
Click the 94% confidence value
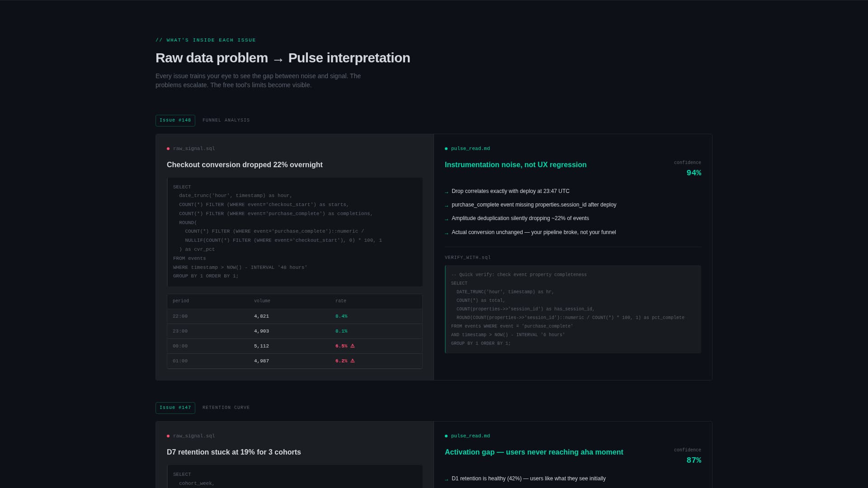(693, 173)
